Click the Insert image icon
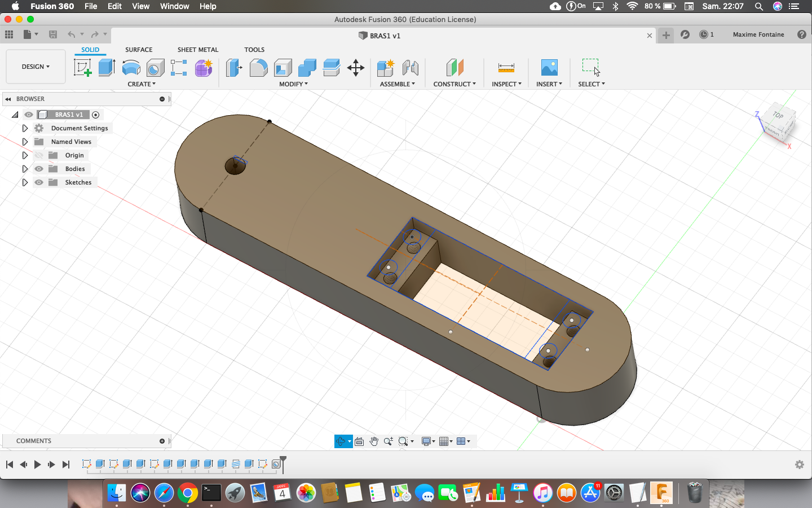812x508 pixels. tap(549, 68)
